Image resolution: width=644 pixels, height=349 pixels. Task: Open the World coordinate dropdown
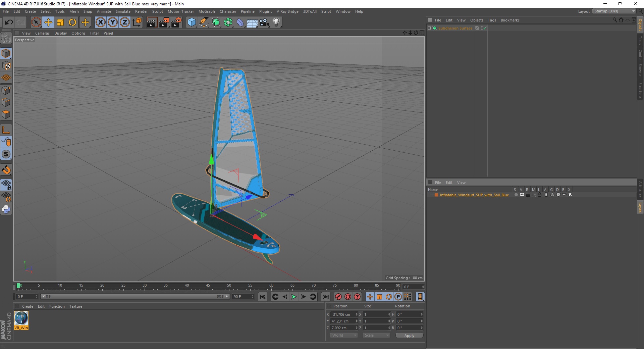344,335
